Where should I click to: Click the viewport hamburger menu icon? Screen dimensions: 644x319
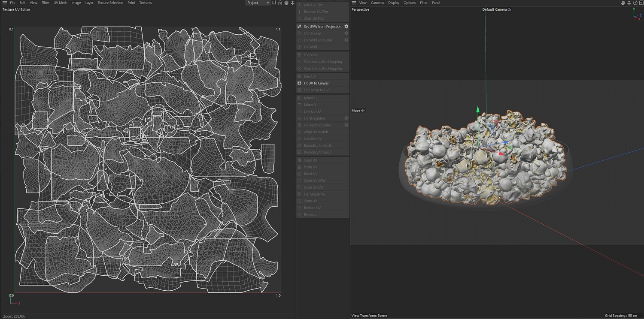pos(354,3)
